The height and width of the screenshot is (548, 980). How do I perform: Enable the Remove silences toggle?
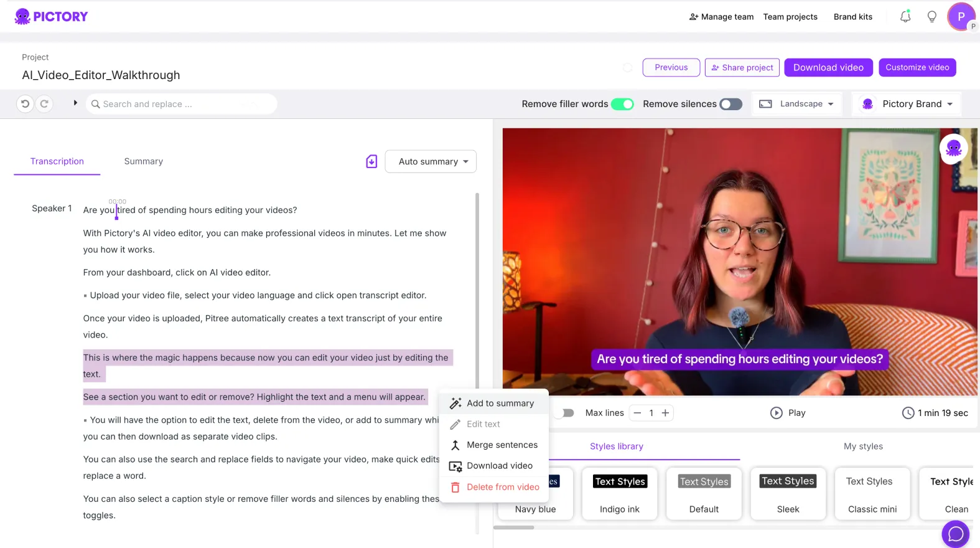tap(730, 104)
